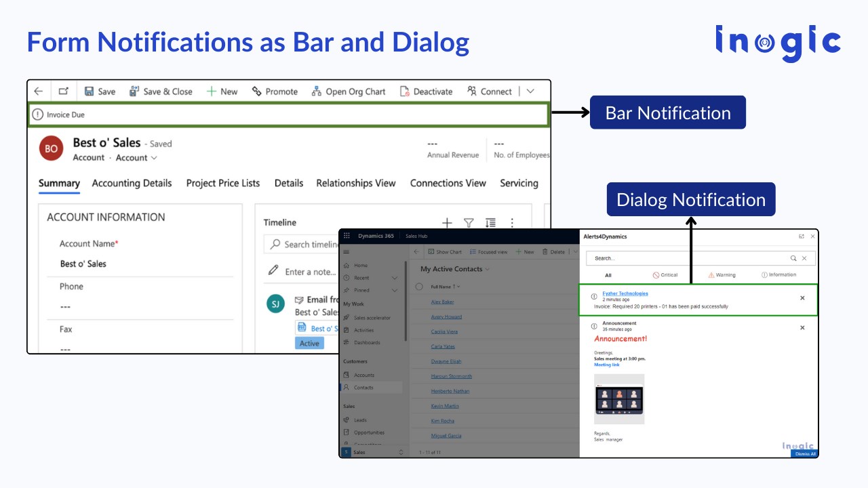Expand the Account form selector chevron
Viewport: 868px width, 488px height.
[x=154, y=158]
